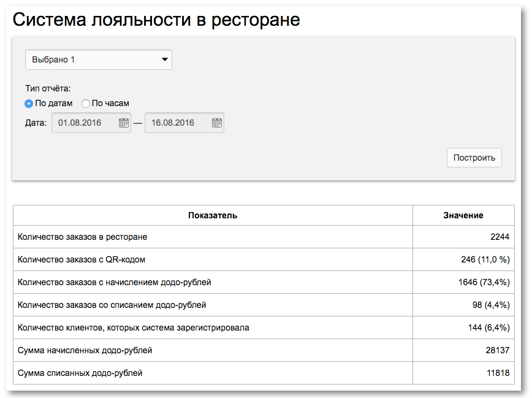Image resolution: width=532 pixels, height=398 pixels.
Task: Click the 'Показатель' column header
Action: click(213, 215)
